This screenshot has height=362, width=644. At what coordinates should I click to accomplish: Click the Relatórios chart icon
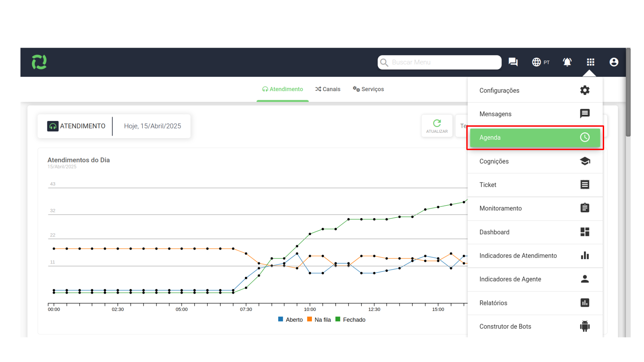[x=585, y=303]
